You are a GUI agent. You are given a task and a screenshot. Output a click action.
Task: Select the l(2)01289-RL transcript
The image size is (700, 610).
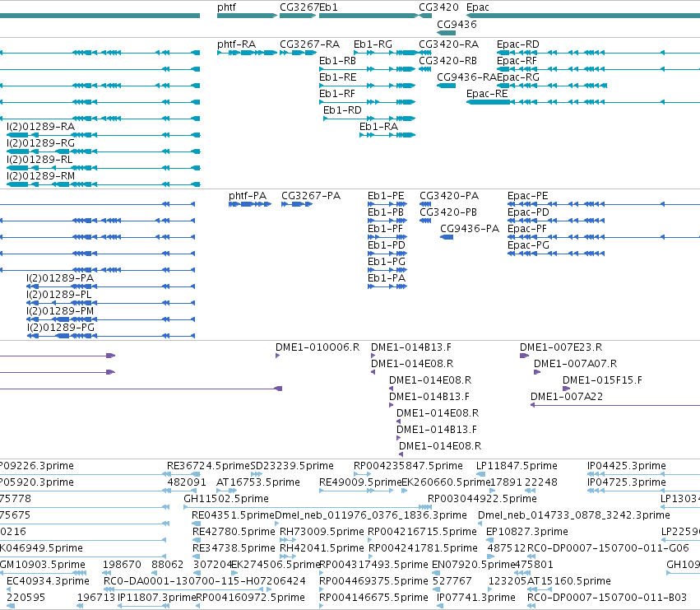tap(103, 168)
